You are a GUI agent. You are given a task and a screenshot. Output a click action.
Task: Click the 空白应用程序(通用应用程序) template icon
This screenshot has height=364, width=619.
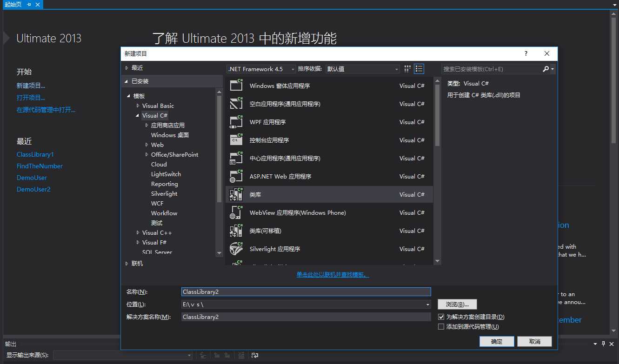pos(236,104)
